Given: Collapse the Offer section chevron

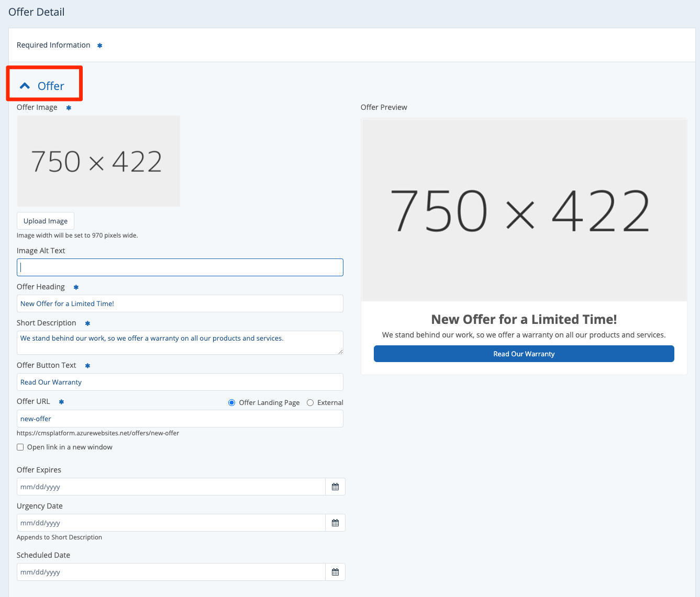Looking at the screenshot, I should pyautogui.click(x=25, y=86).
